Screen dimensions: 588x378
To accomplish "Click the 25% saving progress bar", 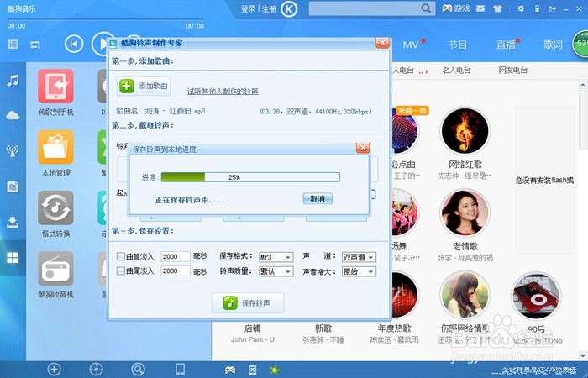I will [x=250, y=177].
